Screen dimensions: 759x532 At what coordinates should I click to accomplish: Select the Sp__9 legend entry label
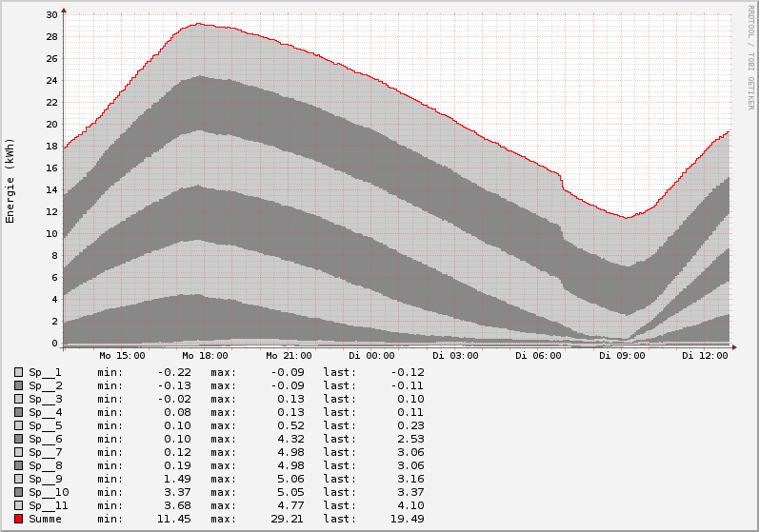pos(45,479)
